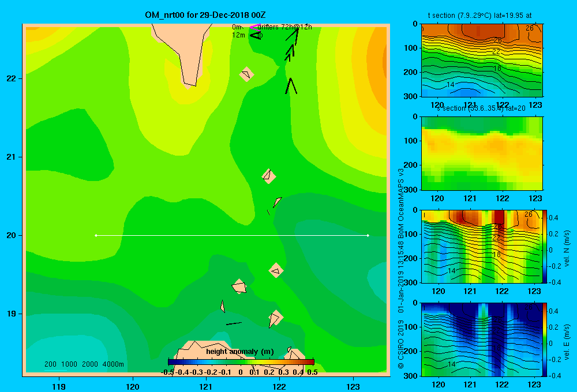Click the island near 20.7°N 121.9°E
The image size is (577, 392).
click(269, 176)
